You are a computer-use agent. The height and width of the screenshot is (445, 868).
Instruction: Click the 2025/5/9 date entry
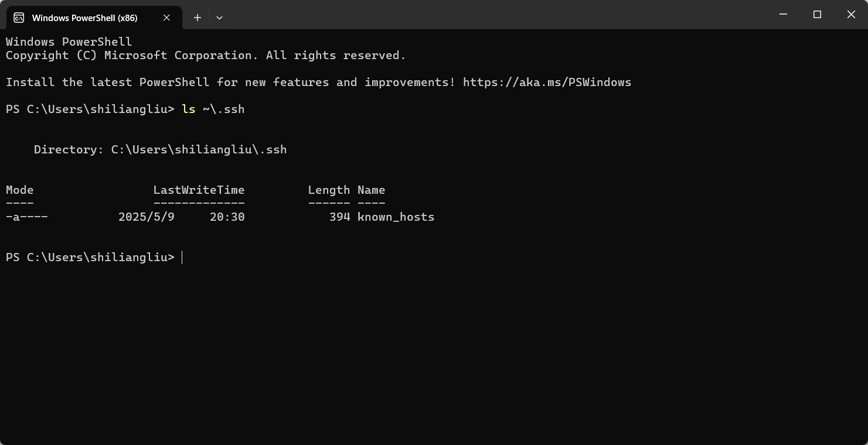147,217
